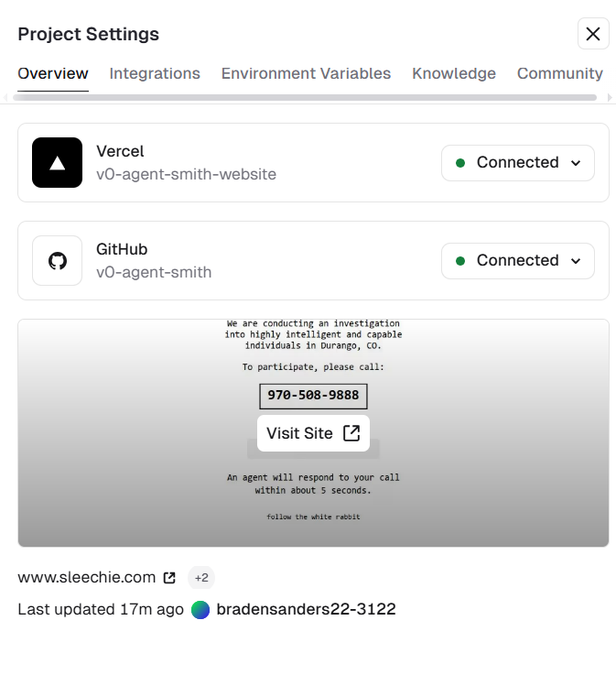Screen dimensions: 616x675
Task: Show the +2 additional domains badge
Action: (201, 578)
